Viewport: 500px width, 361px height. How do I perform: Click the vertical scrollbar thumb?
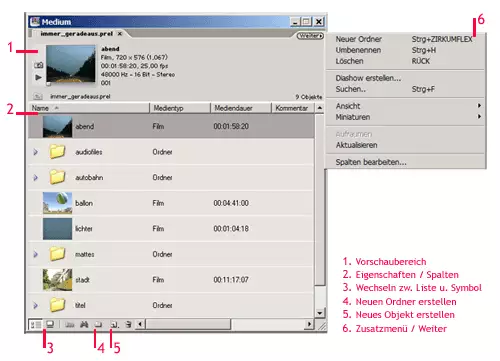pyautogui.click(x=320, y=199)
